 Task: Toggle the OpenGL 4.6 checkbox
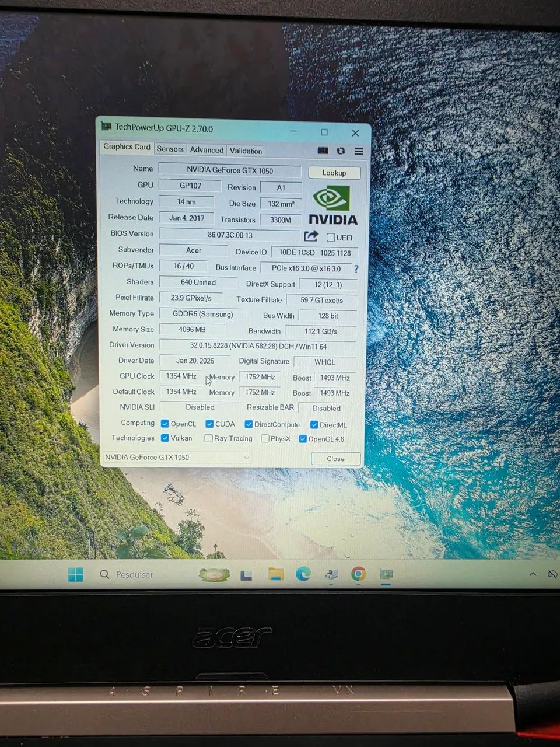pyautogui.click(x=303, y=439)
